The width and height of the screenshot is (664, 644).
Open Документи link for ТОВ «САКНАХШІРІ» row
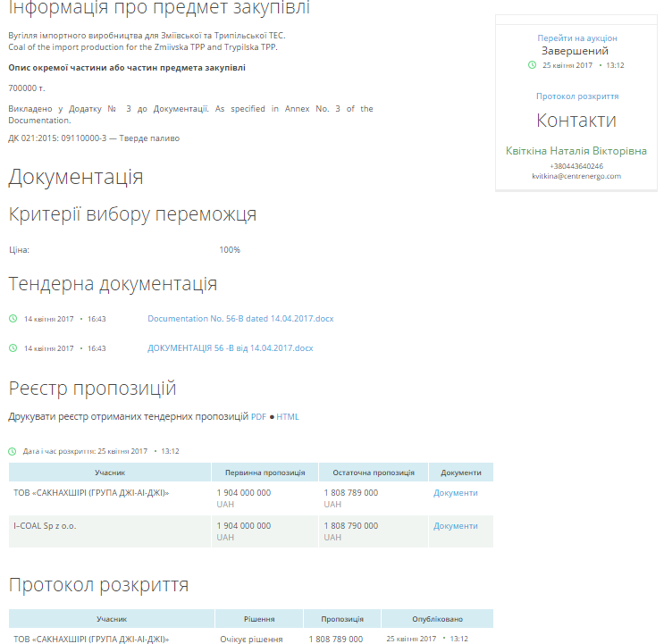[456, 493]
